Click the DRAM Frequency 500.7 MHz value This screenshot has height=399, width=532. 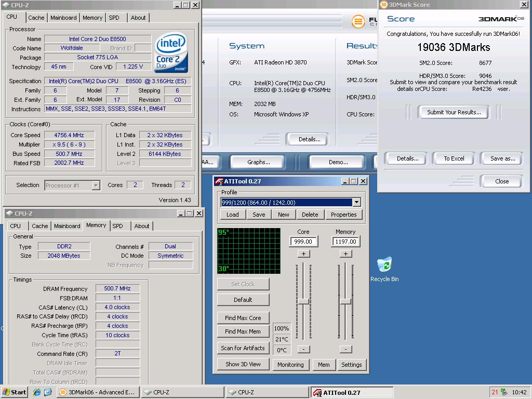coord(117,288)
